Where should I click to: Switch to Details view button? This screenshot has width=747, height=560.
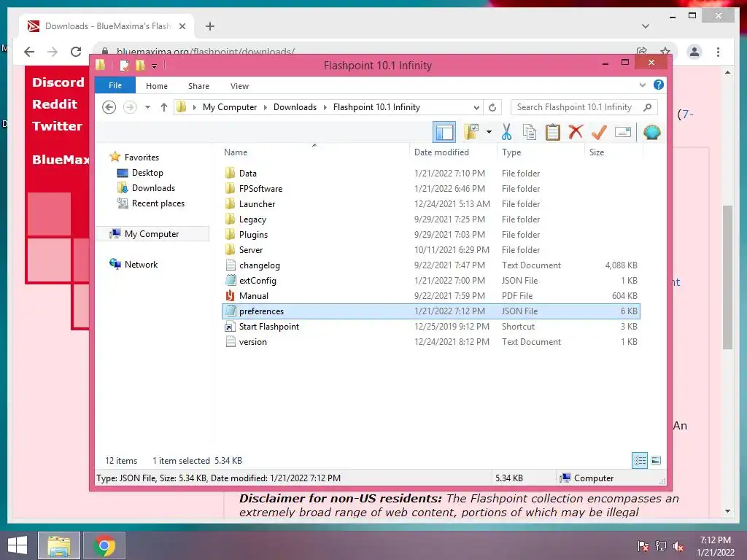click(x=640, y=460)
